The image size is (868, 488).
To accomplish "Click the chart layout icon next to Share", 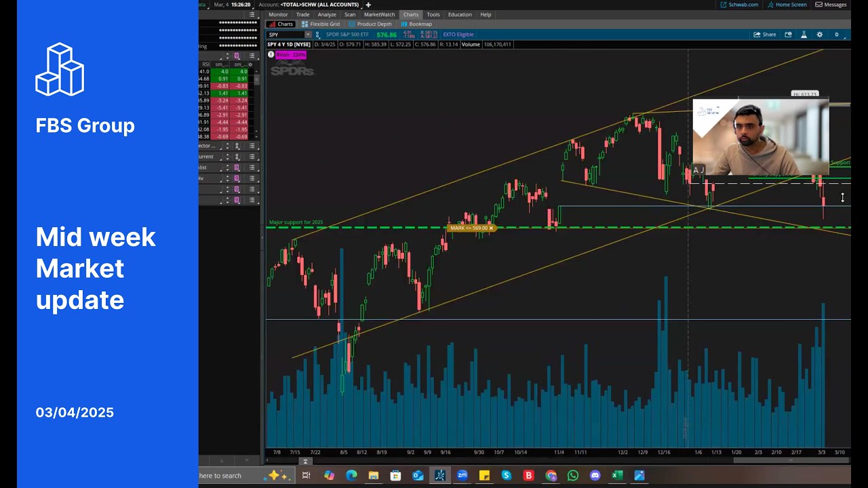I will (x=788, y=35).
